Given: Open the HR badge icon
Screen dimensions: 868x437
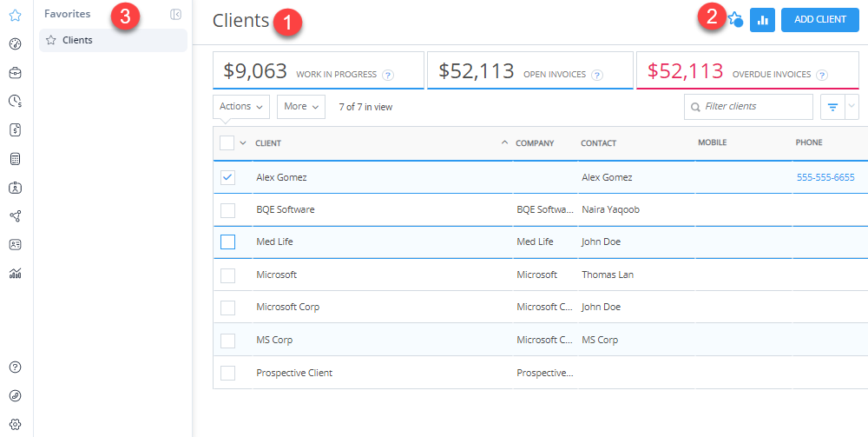Looking at the screenshot, I should point(16,188).
